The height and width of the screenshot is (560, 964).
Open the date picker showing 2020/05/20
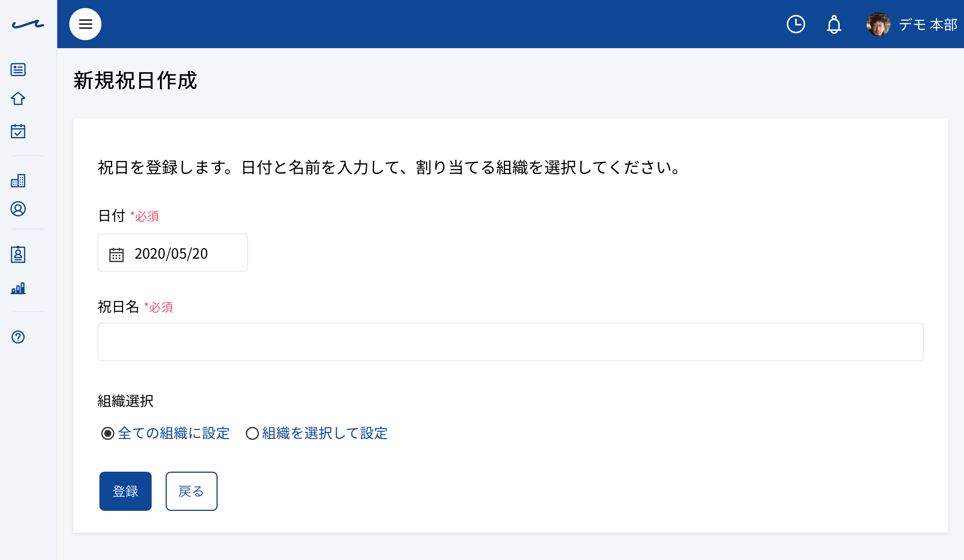pyautogui.click(x=172, y=253)
